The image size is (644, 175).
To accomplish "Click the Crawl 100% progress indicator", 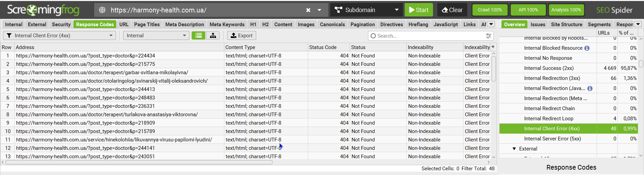I will click(490, 10).
